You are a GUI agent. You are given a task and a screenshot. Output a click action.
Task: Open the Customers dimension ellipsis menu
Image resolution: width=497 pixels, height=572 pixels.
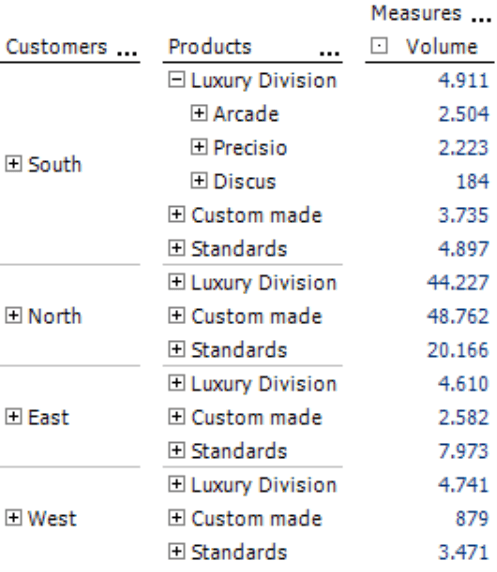tap(127, 54)
